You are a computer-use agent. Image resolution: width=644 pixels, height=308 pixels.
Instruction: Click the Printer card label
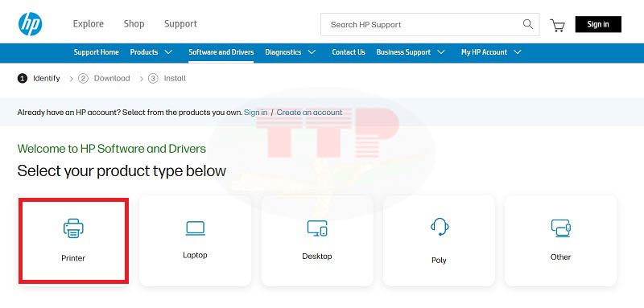click(73, 258)
